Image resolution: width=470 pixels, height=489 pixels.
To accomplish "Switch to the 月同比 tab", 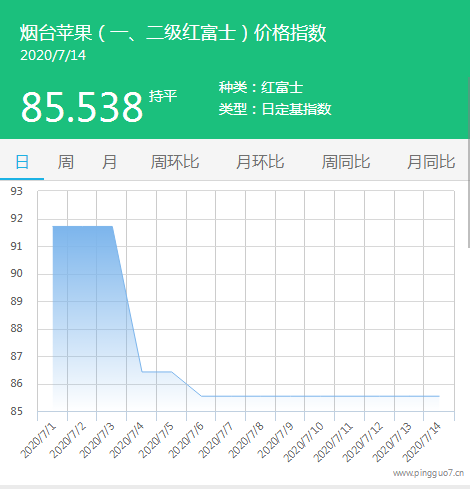I will pos(431,162).
